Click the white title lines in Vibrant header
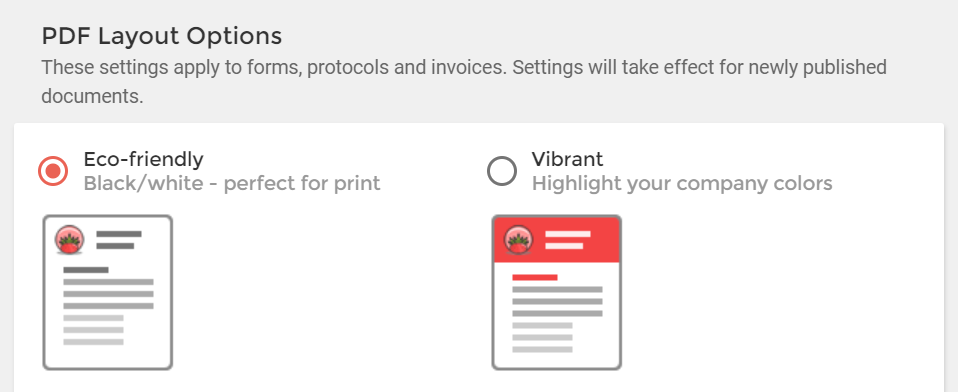The image size is (958, 392). click(x=568, y=240)
